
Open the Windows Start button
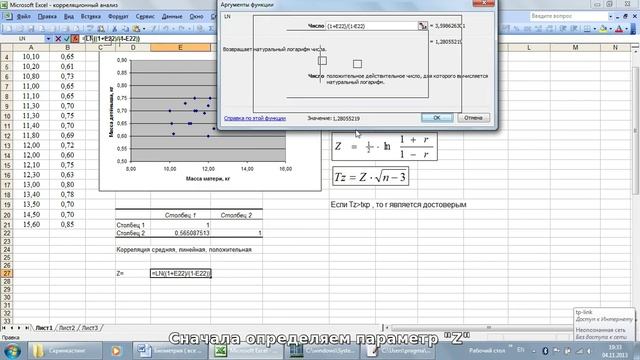pos(12,351)
